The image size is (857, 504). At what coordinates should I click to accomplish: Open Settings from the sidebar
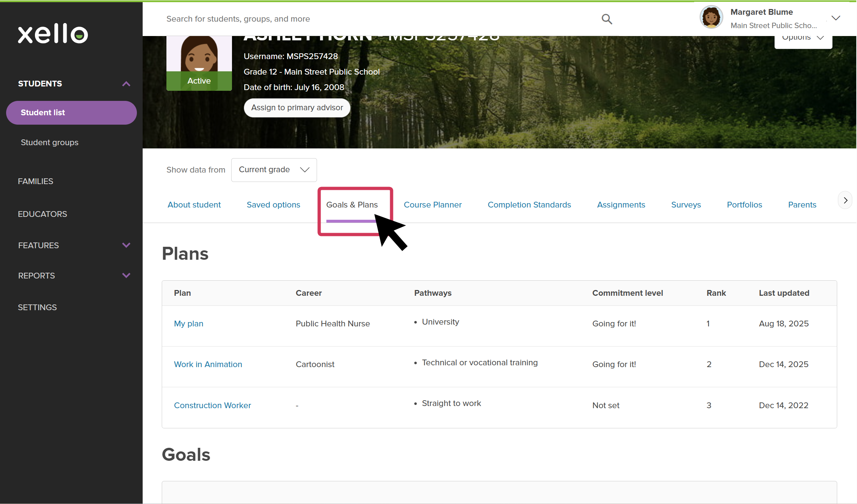click(x=37, y=307)
